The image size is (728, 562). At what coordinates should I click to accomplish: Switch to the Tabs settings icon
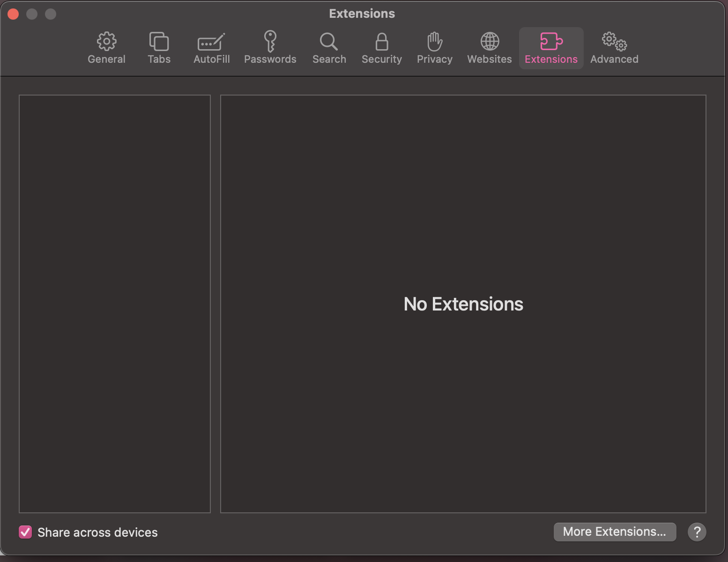pyautogui.click(x=159, y=47)
